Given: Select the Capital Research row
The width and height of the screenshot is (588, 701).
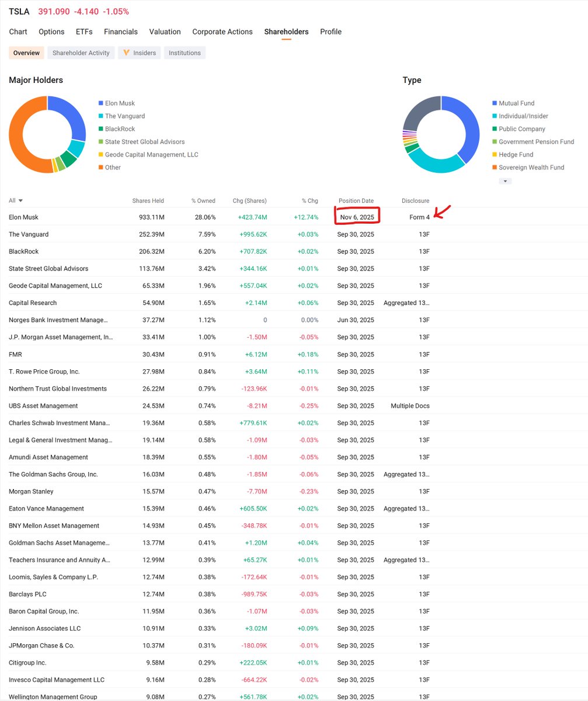Looking at the screenshot, I should pyautogui.click(x=294, y=303).
